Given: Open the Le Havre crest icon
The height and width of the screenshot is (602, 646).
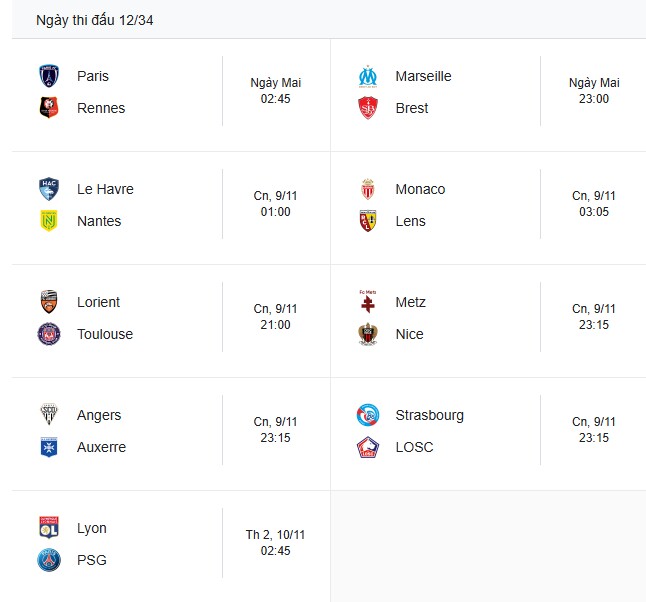Looking at the screenshot, I should point(49,189).
